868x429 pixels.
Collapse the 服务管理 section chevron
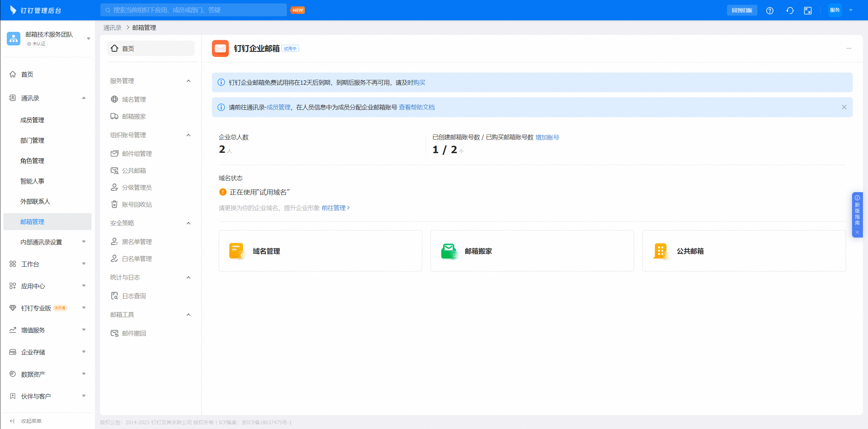[189, 81]
